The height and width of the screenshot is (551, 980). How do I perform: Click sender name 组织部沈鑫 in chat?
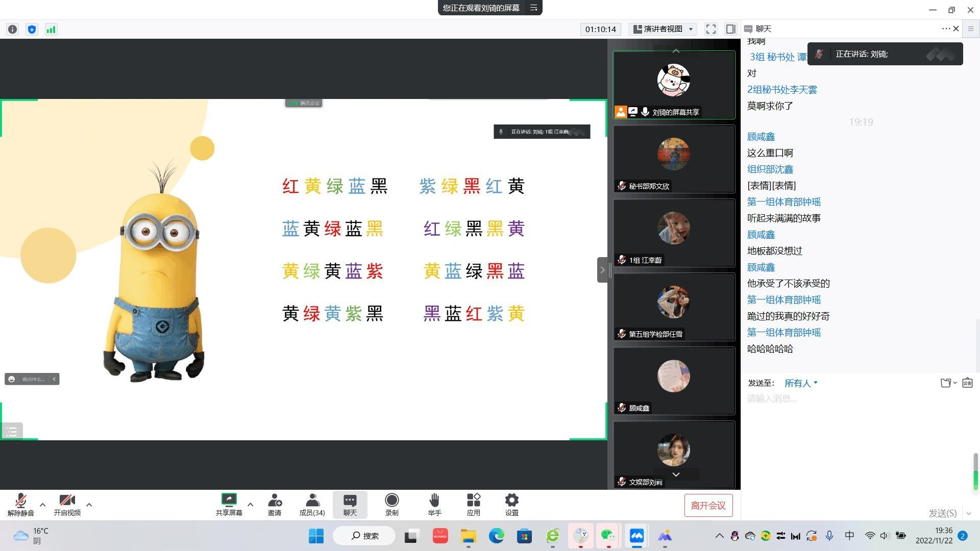point(770,169)
